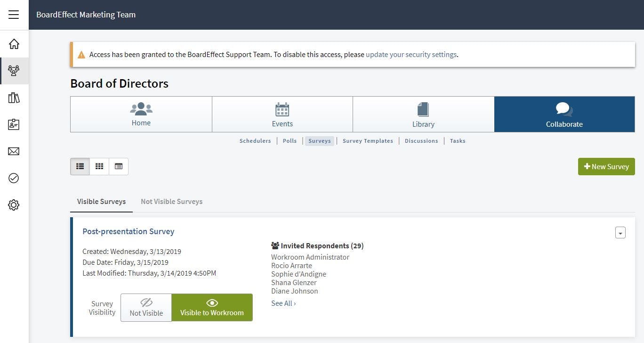Switch to table view layout
The width and height of the screenshot is (644, 343).
click(119, 166)
